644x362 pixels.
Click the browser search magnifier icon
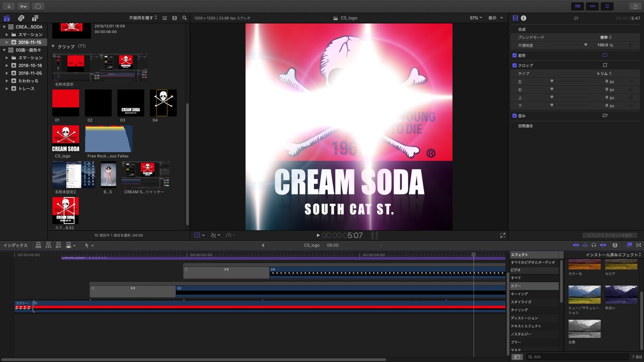click(x=185, y=18)
